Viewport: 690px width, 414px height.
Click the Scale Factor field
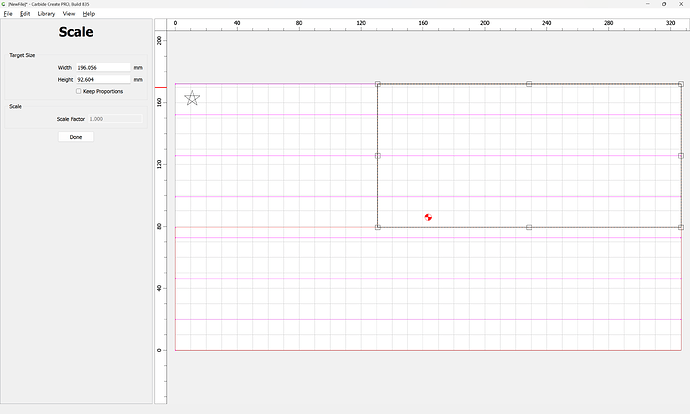(114, 119)
